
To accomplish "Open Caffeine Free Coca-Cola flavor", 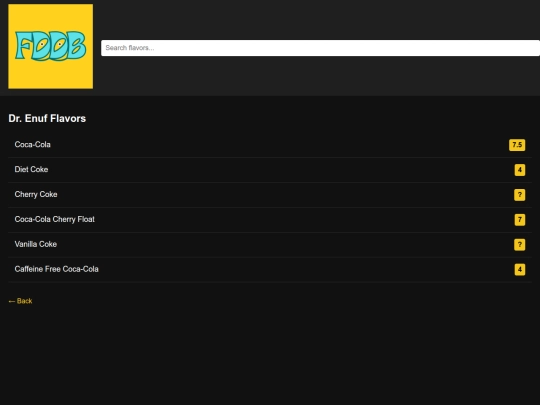I will coord(270,269).
